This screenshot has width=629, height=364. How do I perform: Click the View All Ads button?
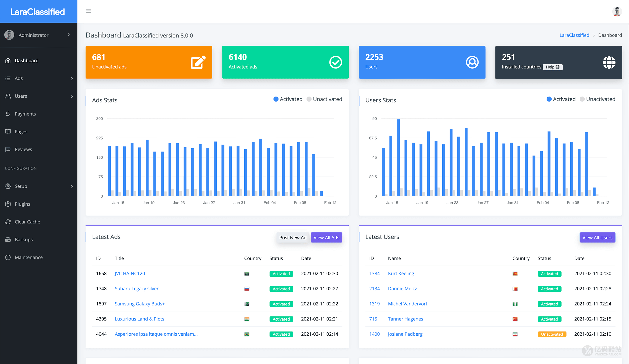point(326,237)
